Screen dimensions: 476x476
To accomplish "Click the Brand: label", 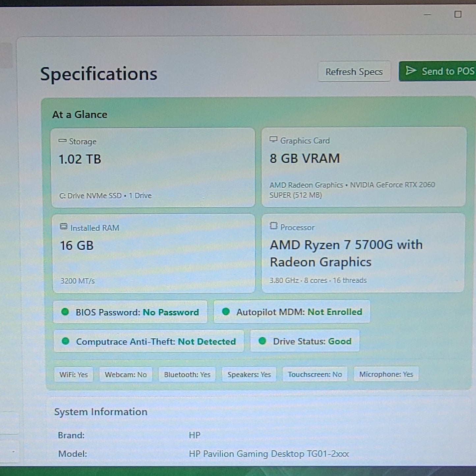I will [x=71, y=435].
